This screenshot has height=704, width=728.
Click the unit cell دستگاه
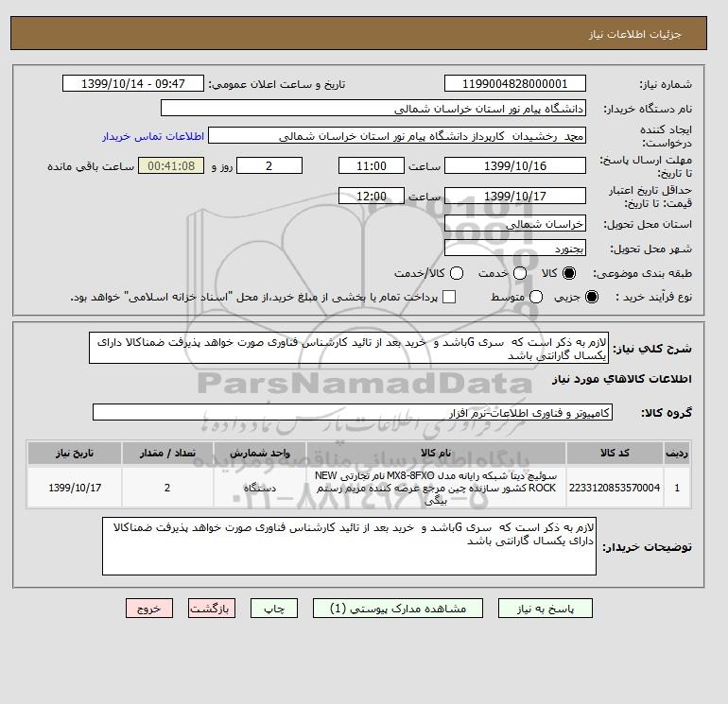[260, 488]
